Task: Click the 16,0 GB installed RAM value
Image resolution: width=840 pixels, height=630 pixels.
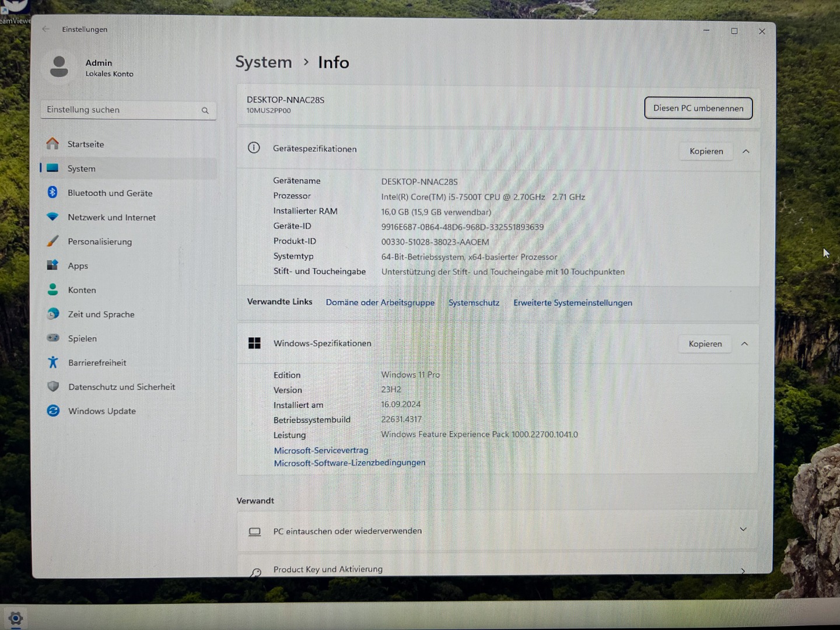Action: (436, 212)
